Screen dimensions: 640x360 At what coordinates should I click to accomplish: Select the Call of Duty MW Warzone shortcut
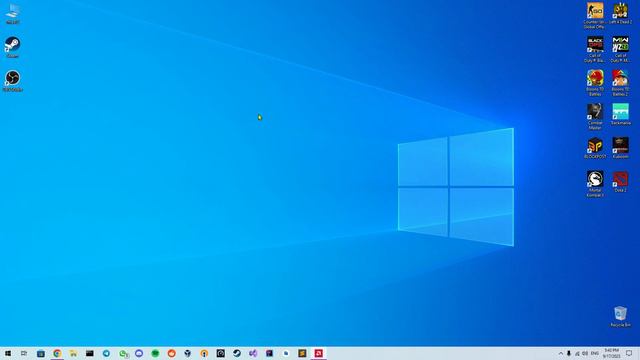pos(620,49)
